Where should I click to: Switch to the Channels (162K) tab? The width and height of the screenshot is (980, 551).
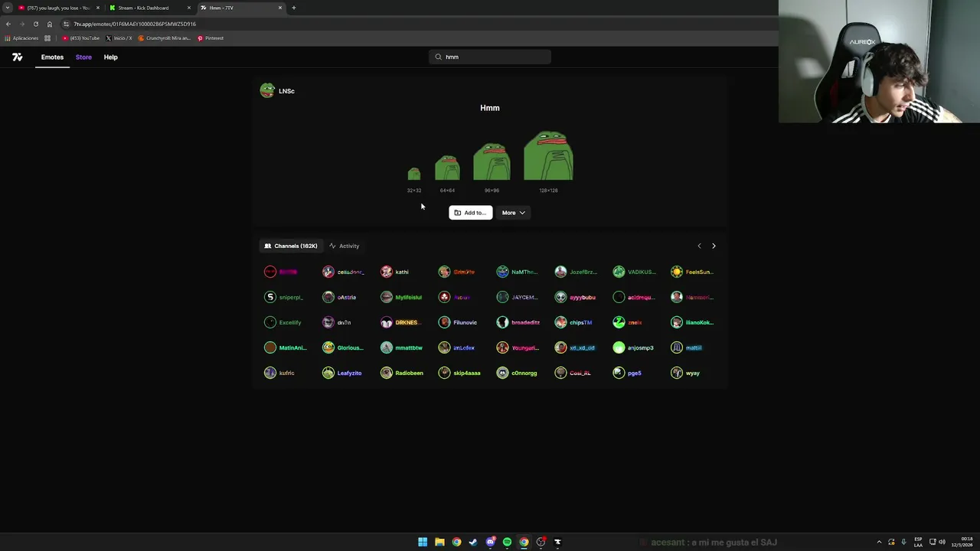tap(291, 246)
